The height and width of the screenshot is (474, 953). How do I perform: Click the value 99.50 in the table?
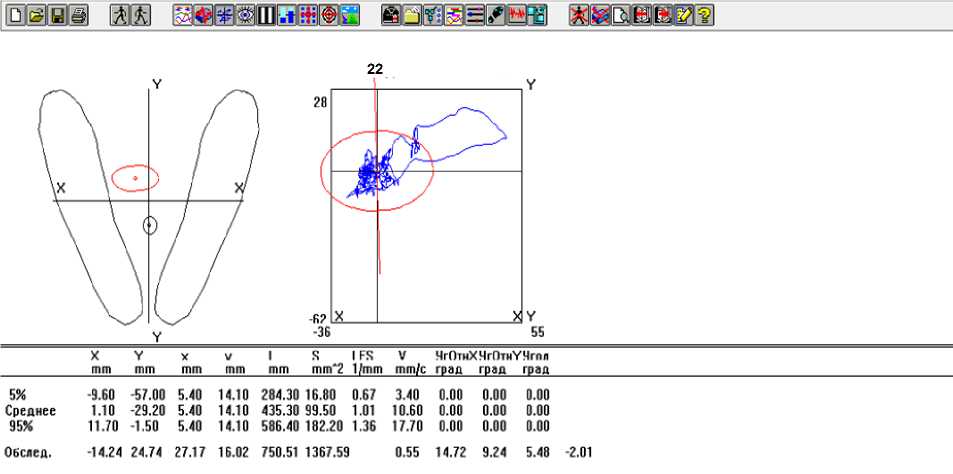coord(322,411)
